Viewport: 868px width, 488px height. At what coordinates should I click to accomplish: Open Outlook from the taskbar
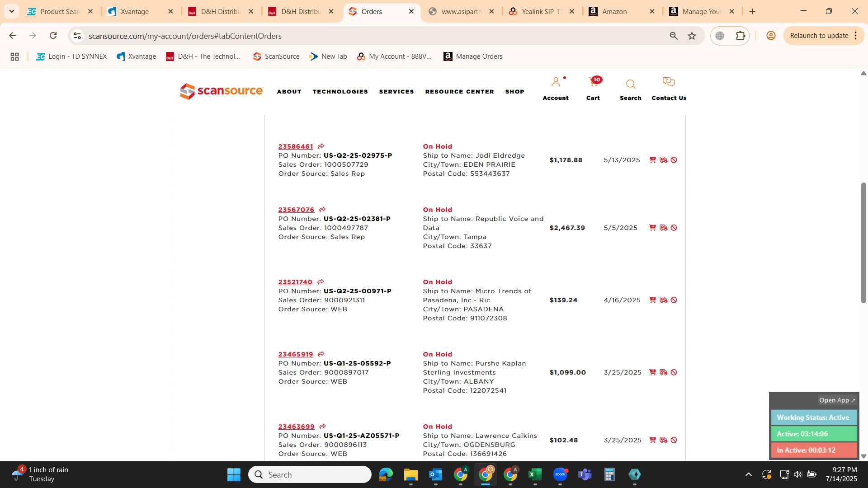click(435, 474)
